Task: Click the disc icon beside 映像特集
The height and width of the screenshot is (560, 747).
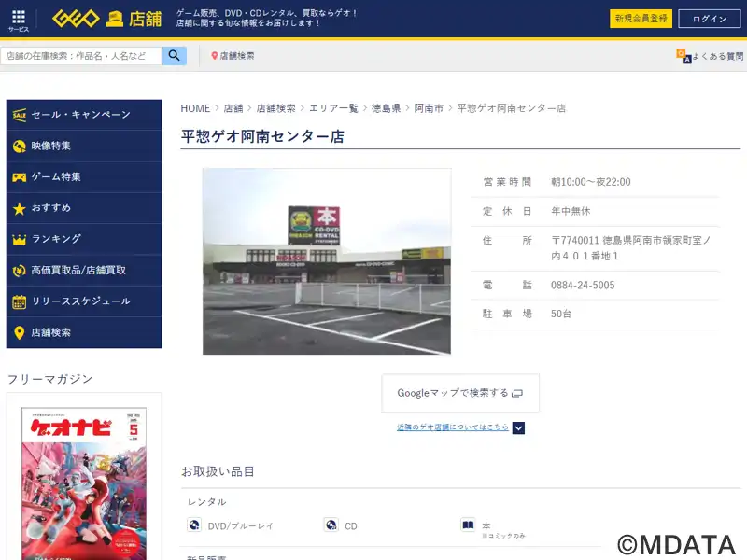Action: [x=19, y=147]
